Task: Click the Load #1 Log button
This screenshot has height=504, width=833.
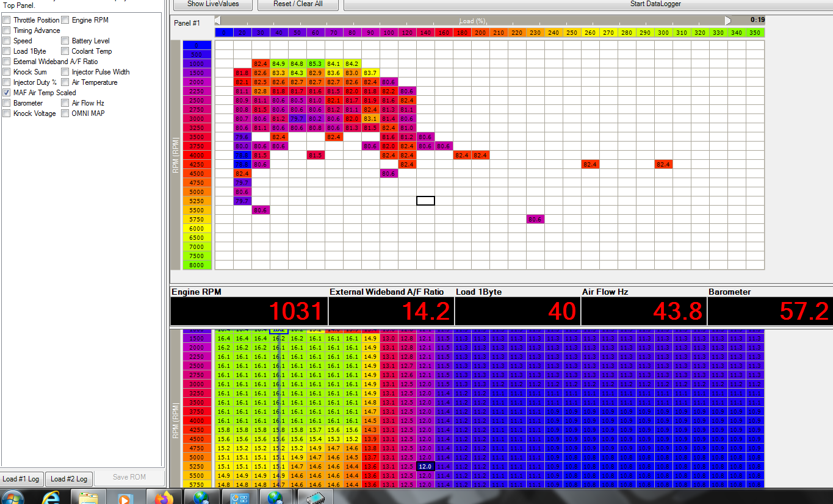Action: pos(21,478)
